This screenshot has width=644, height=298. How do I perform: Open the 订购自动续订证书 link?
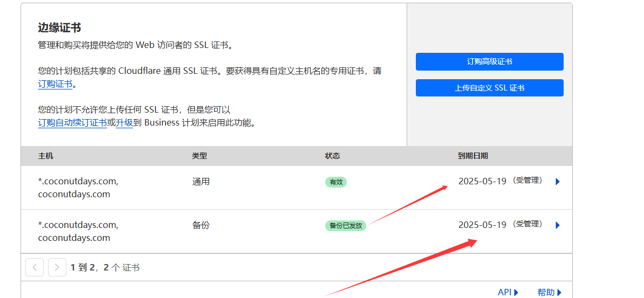(72, 123)
